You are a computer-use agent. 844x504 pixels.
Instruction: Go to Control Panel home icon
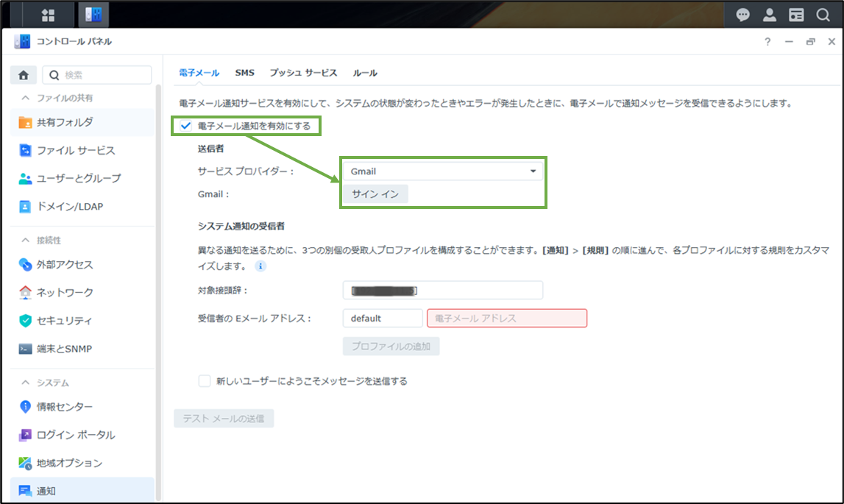[23, 75]
